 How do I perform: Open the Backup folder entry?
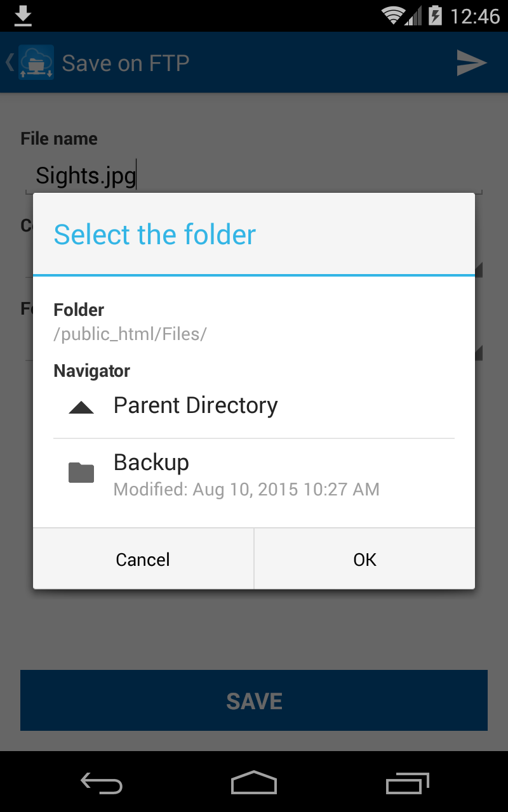[254, 474]
